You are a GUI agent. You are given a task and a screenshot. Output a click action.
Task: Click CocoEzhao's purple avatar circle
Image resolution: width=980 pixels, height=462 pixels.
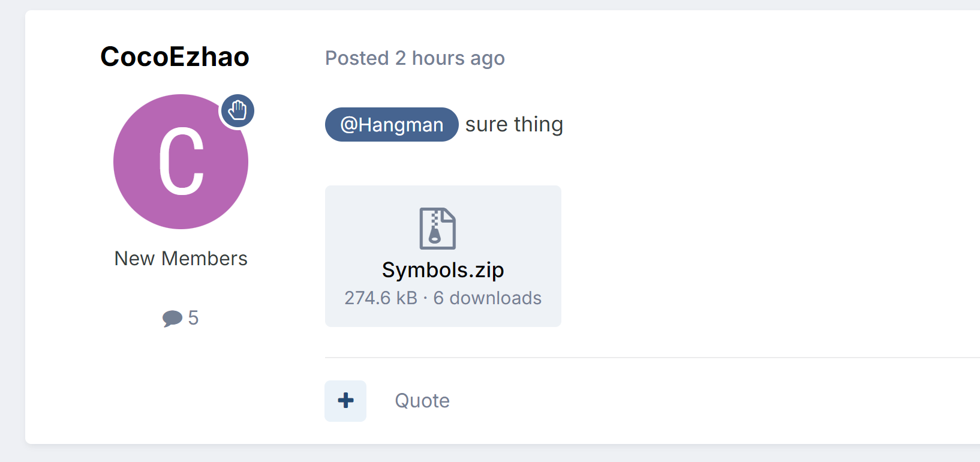(181, 161)
